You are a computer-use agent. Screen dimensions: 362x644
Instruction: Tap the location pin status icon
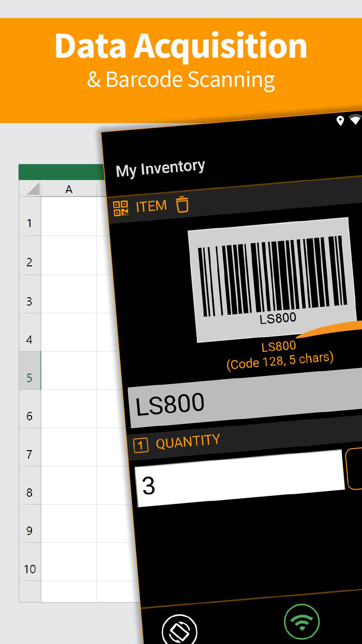[340, 121]
